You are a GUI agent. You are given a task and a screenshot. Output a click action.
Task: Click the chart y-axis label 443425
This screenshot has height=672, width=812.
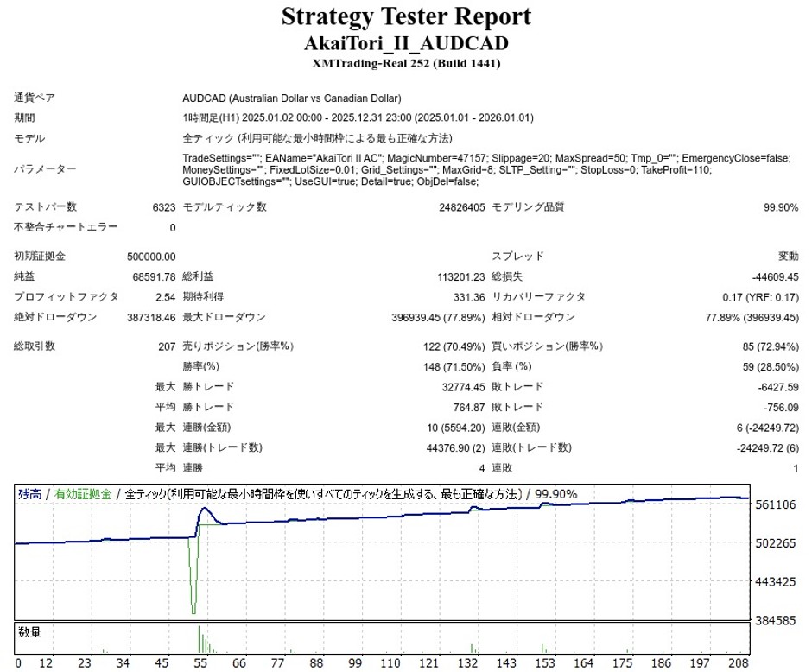pos(775,582)
